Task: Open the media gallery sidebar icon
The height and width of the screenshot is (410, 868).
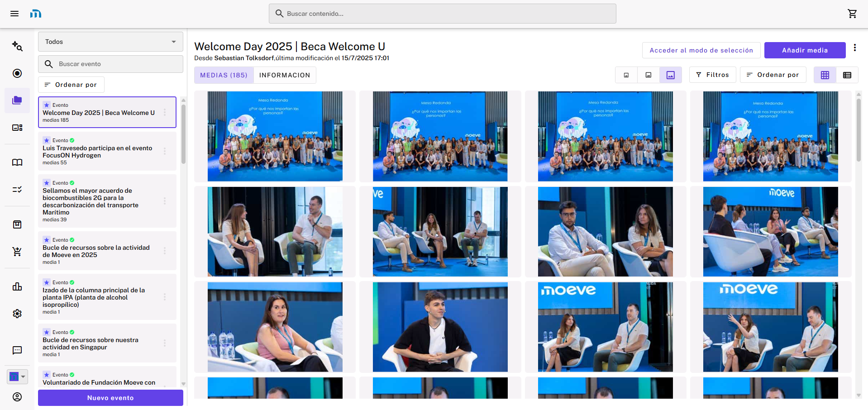Action: [x=17, y=128]
